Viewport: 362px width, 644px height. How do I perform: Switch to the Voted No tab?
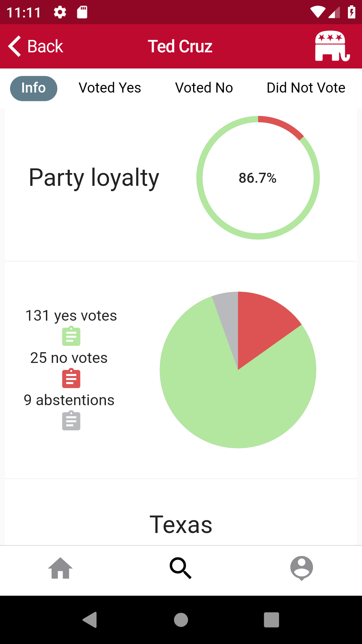pos(204,88)
